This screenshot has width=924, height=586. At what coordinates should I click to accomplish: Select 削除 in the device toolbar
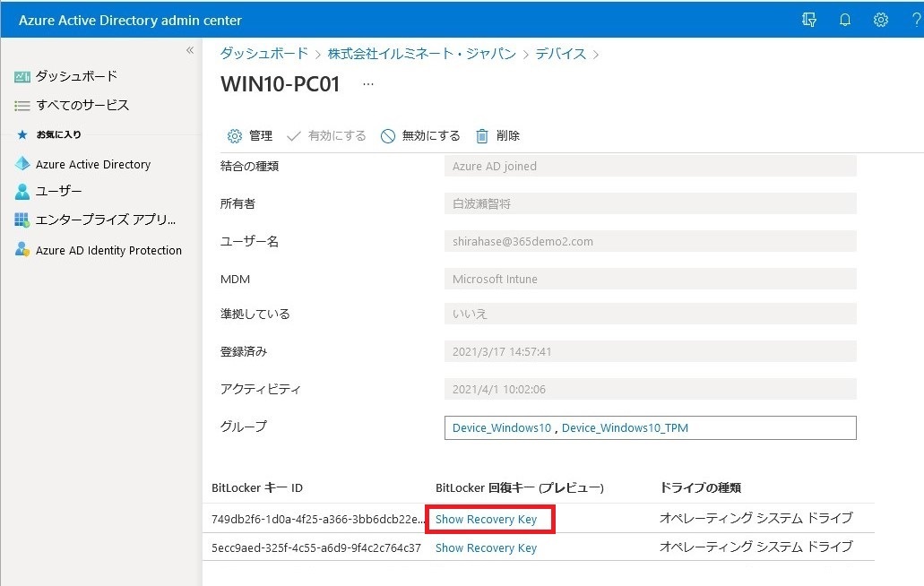click(x=508, y=136)
